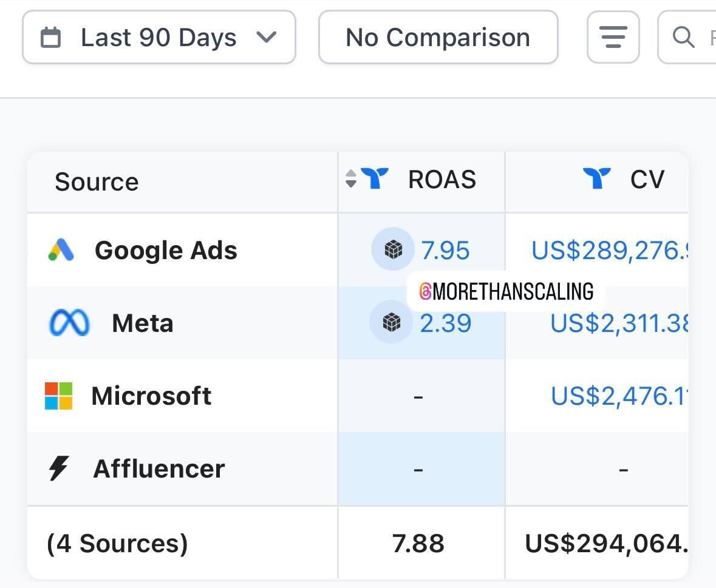Select the Affluencer source row
This screenshot has width=716, height=588.
point(159,468)
